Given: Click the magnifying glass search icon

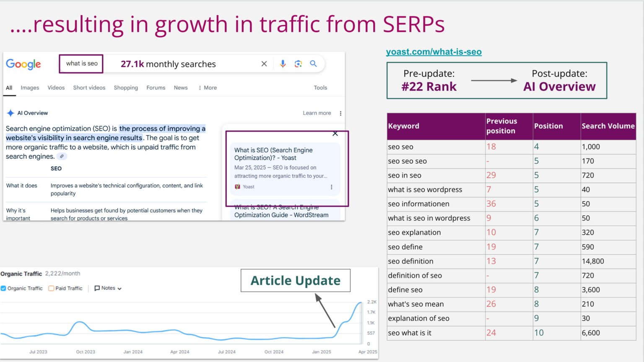Looking at the screenshot, I should pyautogui.click(x=313, y=64).
